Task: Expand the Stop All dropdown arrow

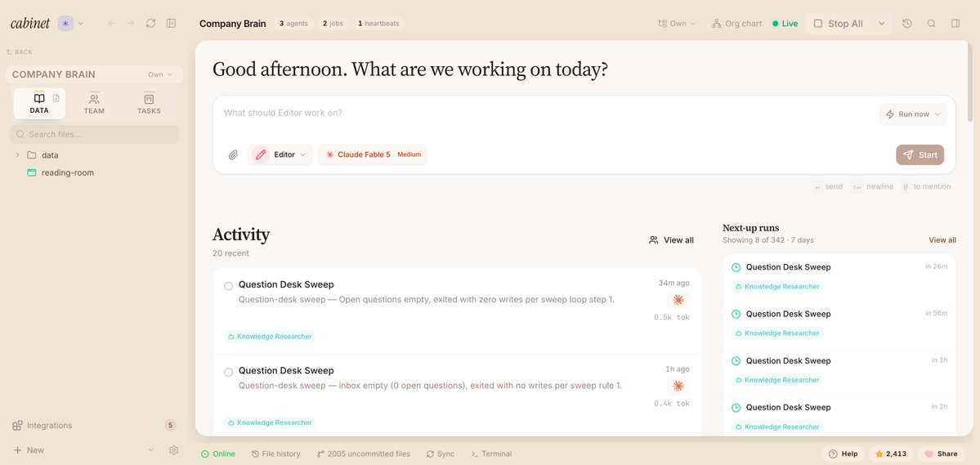Action: tap(882, 24)
